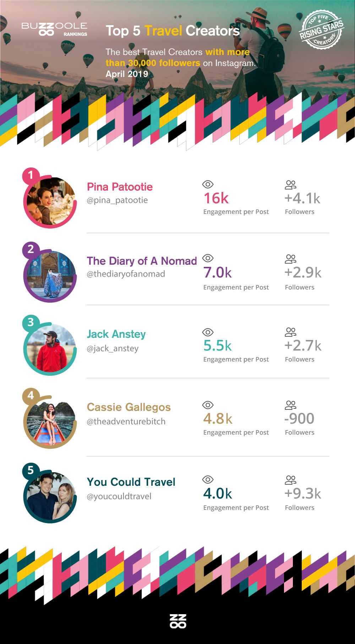355x644 pixels.
Task: Select the Jack Anstey creator name
Action: point(116,334)
